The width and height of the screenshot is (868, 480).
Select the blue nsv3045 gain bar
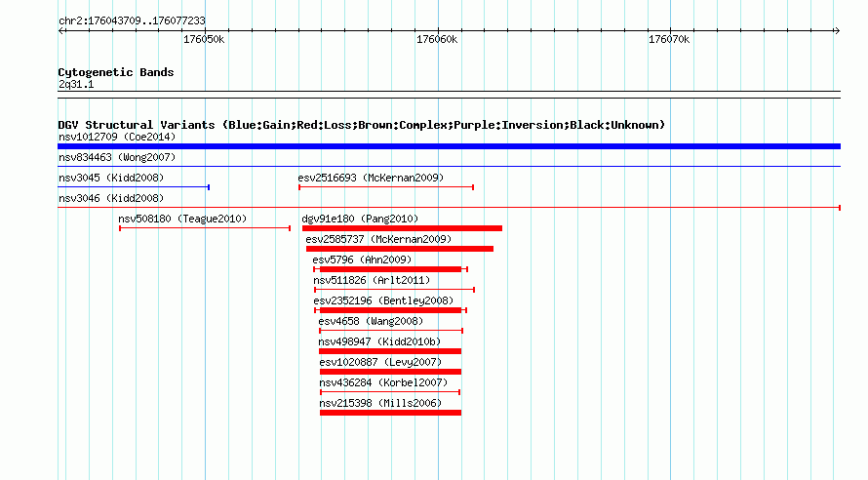coord(134,187)
